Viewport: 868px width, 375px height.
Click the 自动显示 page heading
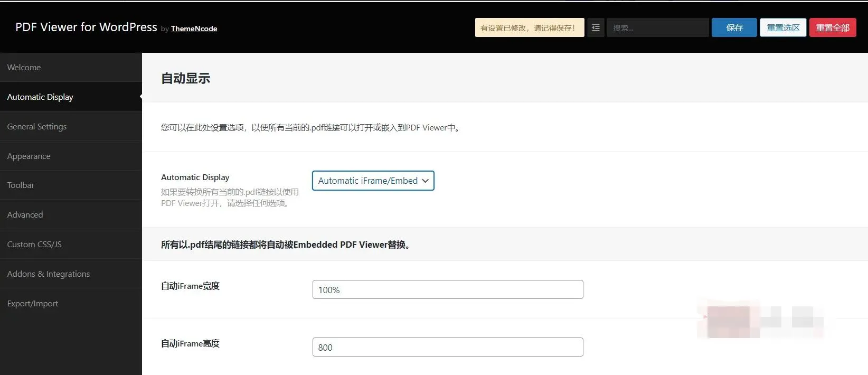click(185, 78)
